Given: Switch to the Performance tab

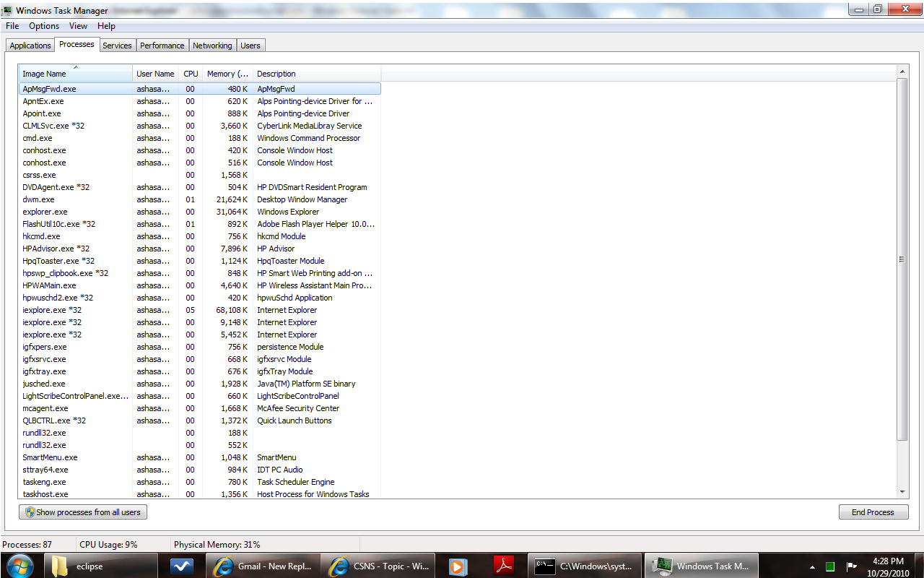Looking at the screenshot, I should point(162,46).
